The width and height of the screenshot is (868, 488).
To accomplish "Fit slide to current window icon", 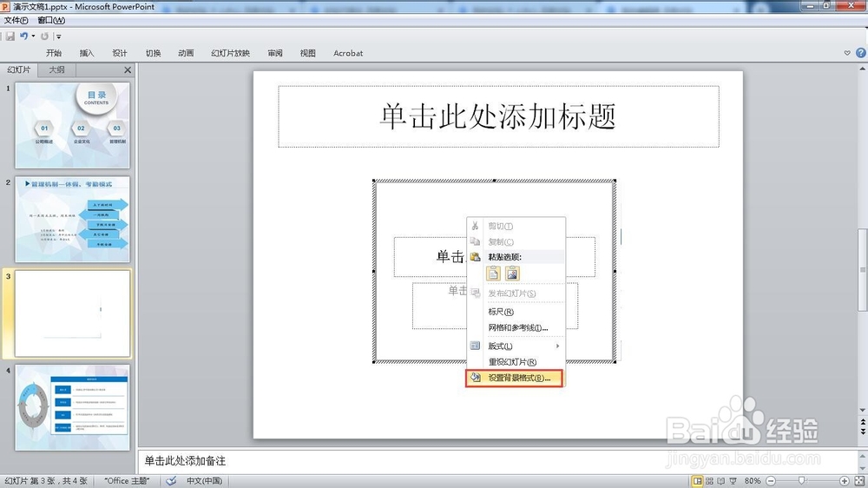I will click(859, 481).
